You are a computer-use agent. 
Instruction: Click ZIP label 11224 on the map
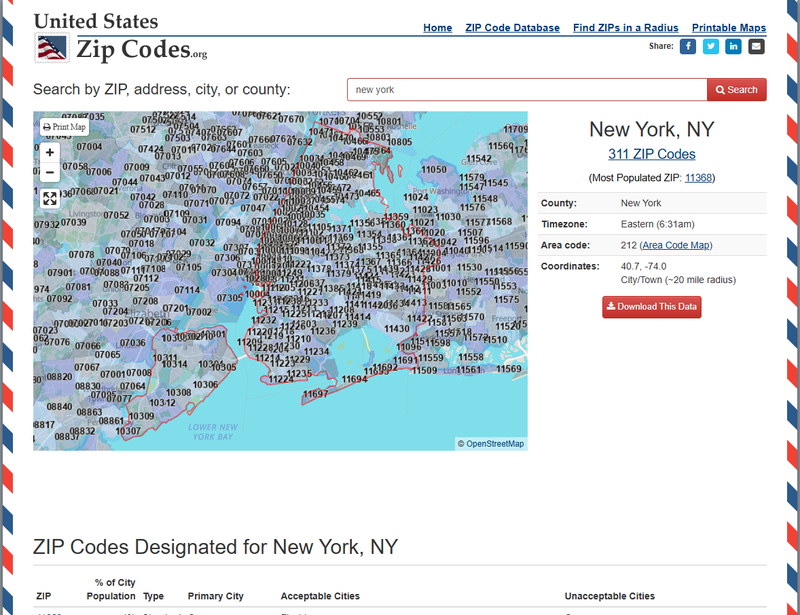click(x=281, y=379)
